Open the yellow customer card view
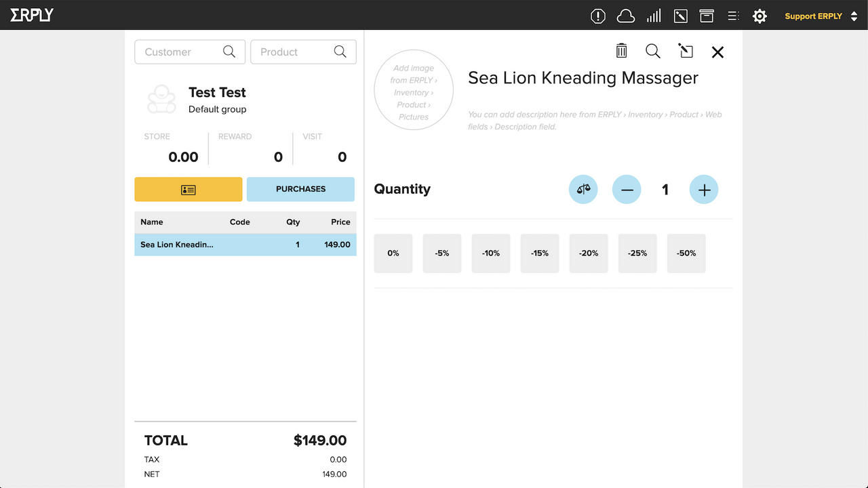Viewport: 868px width, 488px height. [x=188, y=189]
